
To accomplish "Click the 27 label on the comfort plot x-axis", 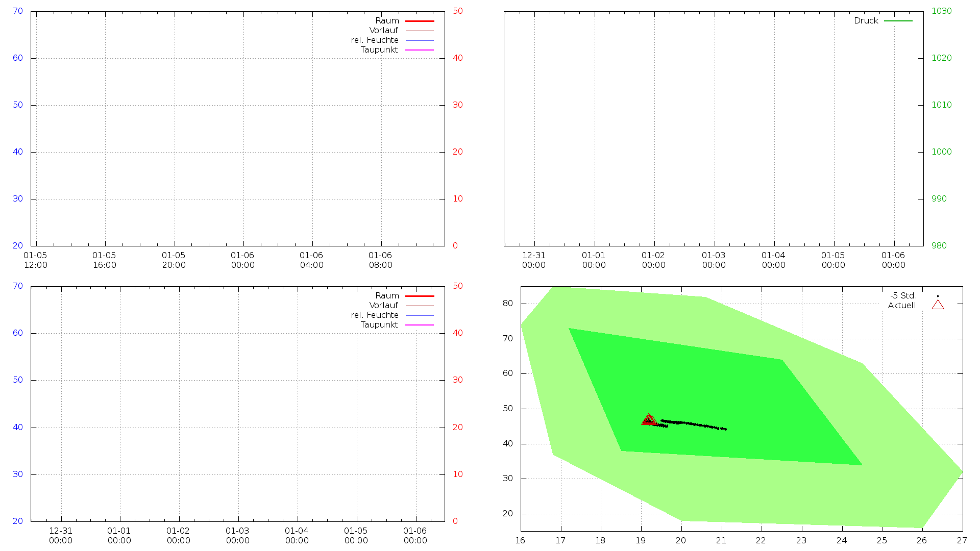I will click(x=962, y=541).
